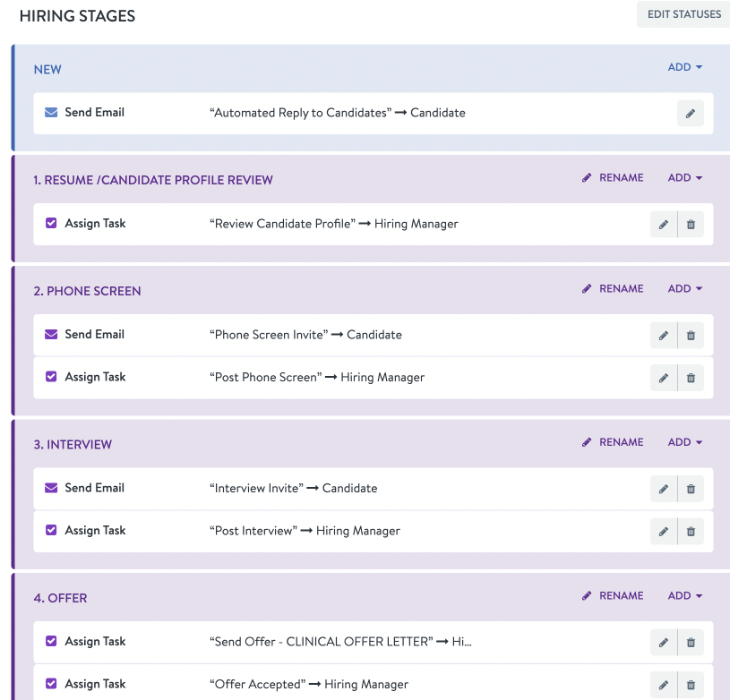Screen dimensions: 730x700
Task: Delete the Review Candidate Profile task
Action: [x=691, y=225]
